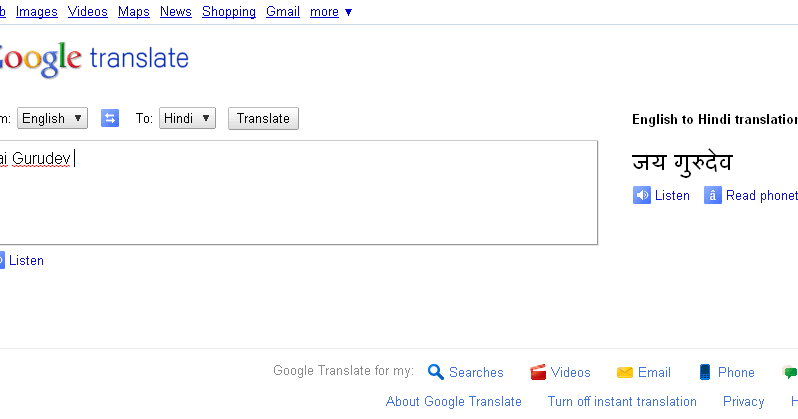Click the Read phonetically icon
Screen dimensions: 798x419
point(713,195)
